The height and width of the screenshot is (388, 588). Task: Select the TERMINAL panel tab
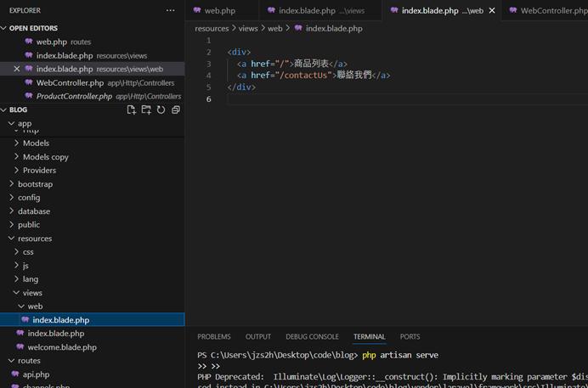[x=370, y=337]
